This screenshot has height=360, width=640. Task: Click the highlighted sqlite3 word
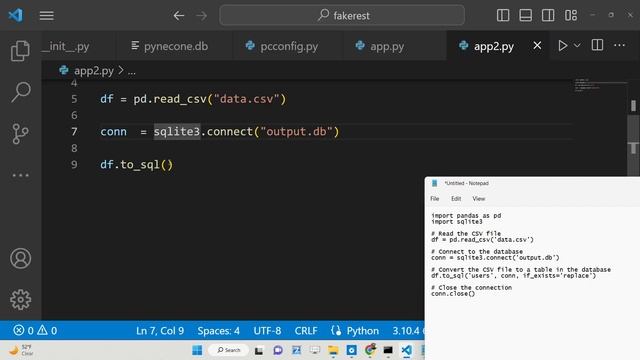click(177, 132)
